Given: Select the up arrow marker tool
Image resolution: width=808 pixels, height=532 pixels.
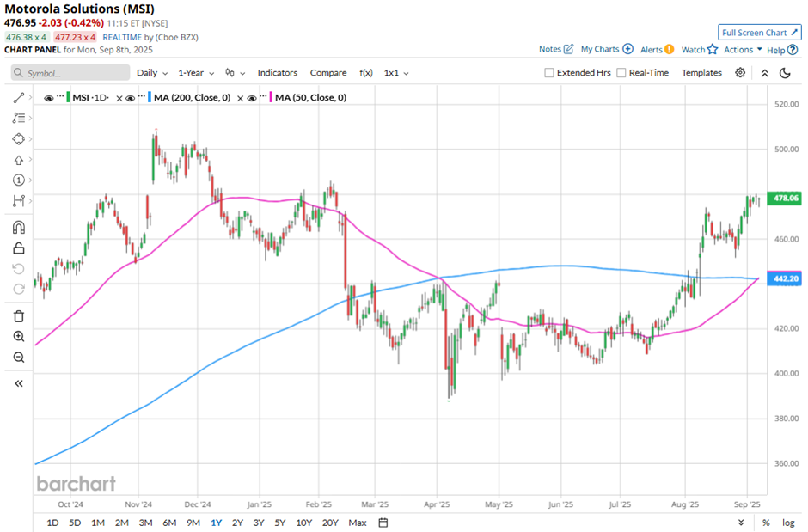Looking at the screenshot, I should coord(19,160).
